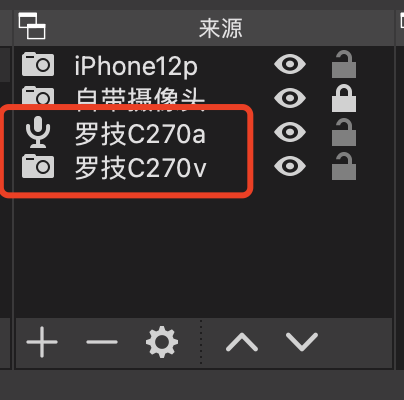Viewport: 404px width, 400px height.
Task: Click the camera icon of 罗技C270v
Action: click(x=38, y=166)
